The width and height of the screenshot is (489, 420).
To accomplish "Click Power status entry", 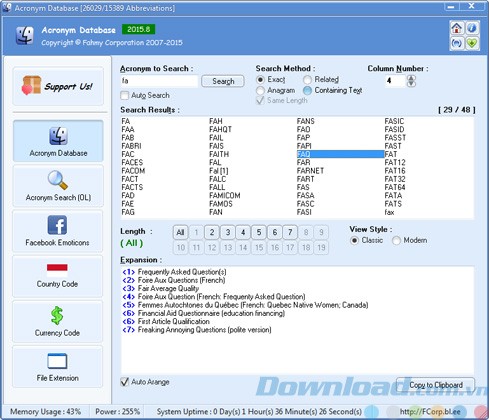I will 117,412.
